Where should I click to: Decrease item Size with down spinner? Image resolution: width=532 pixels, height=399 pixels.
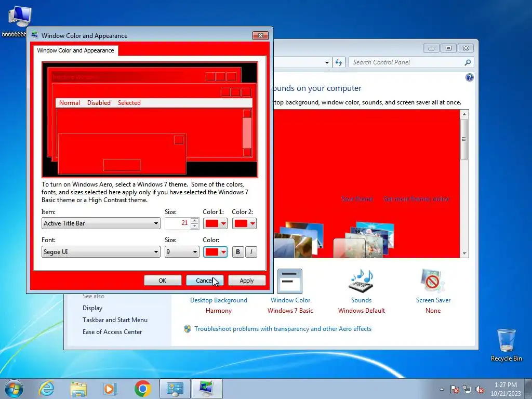[x=195, y=226]
